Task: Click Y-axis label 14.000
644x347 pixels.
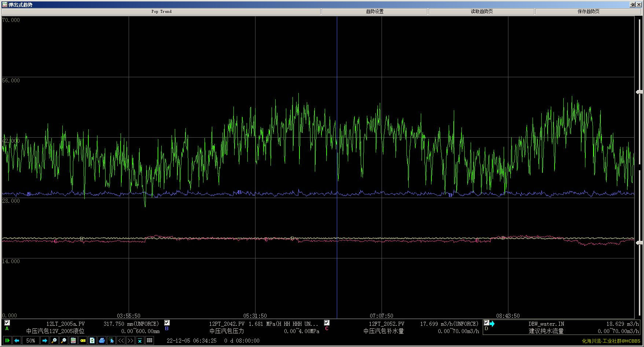Action: 11,261
